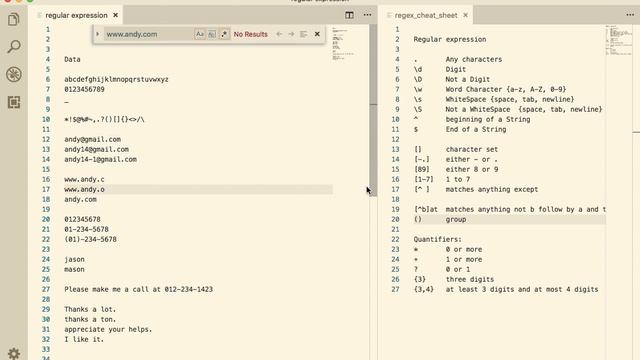The width and height of the screenshot is (640, 360).
Task: Click the line 'I like it.'
Action: click(84, 339)
